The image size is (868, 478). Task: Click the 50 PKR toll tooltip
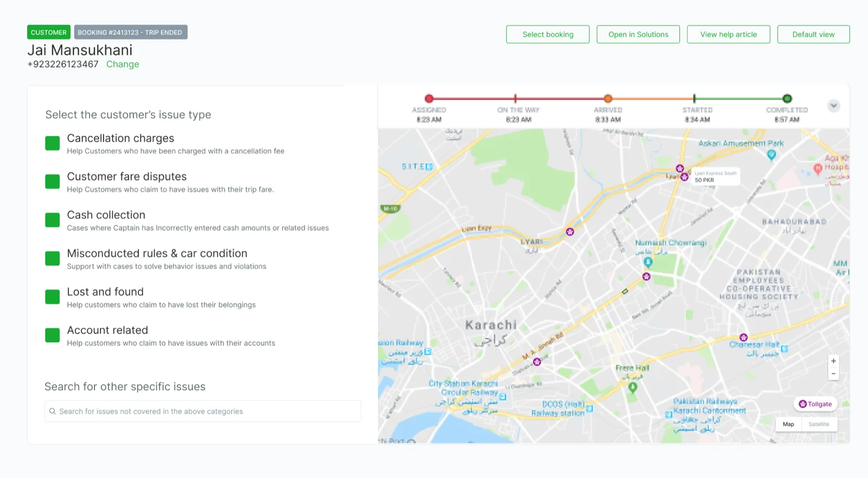(716, 177)
